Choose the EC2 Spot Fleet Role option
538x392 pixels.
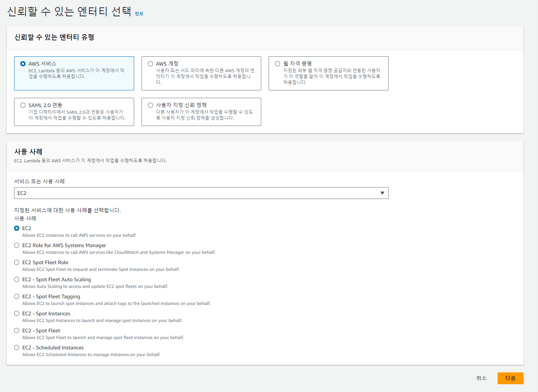click(17, 262)
